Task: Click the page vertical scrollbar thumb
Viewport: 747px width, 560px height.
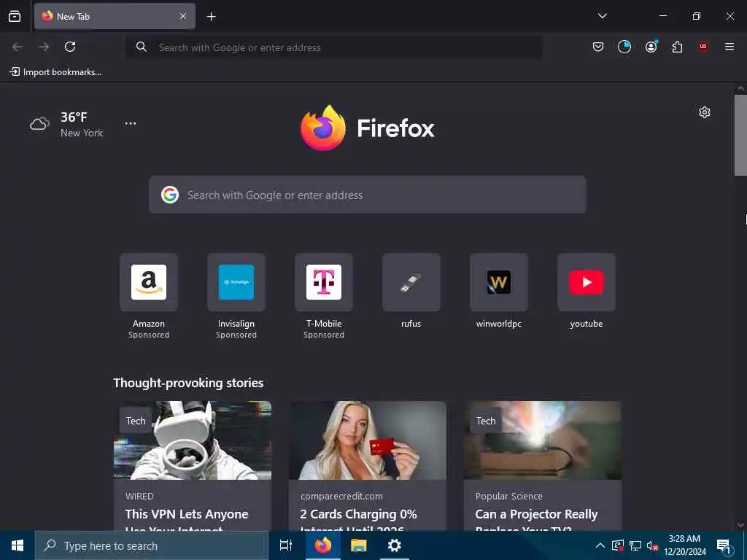Action: [x=741, y=136]
